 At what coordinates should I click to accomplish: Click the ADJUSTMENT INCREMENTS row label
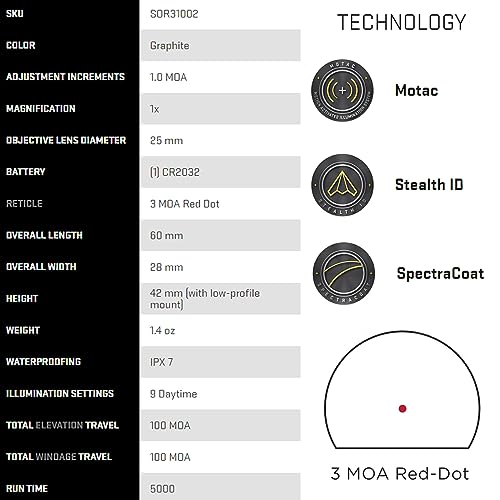click(x=65, y=77)
